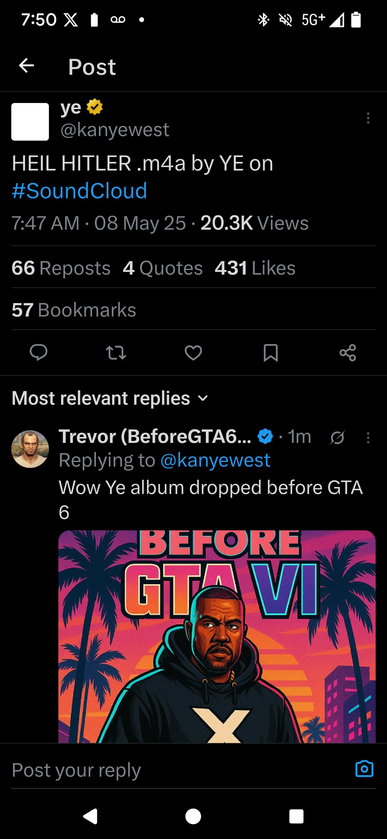The height and width of the screenshot is (839, 387).
Task: Open the @kanyewest mention in the reply
Action: (x=215, y=460)
